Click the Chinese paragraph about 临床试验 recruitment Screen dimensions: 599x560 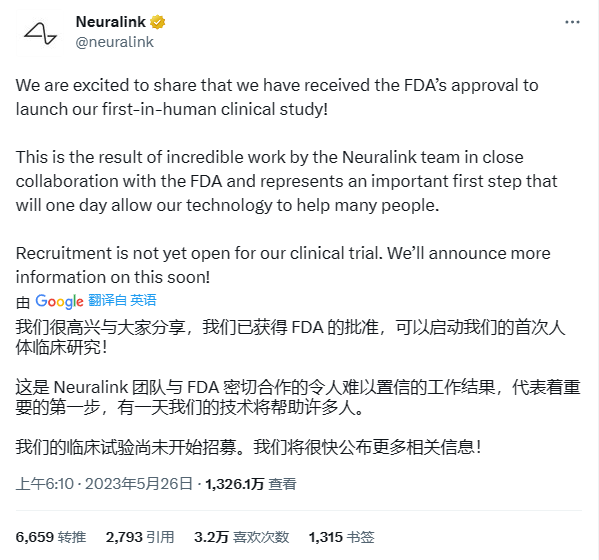pos(248,447)
